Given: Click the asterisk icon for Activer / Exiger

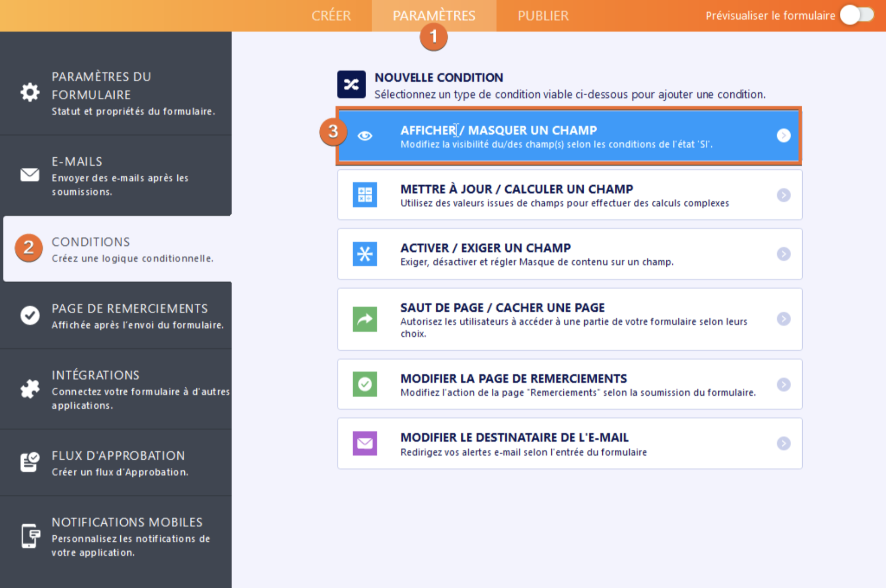Looking at the screenshot, I should pyautogui.click(x=365, y=254).
